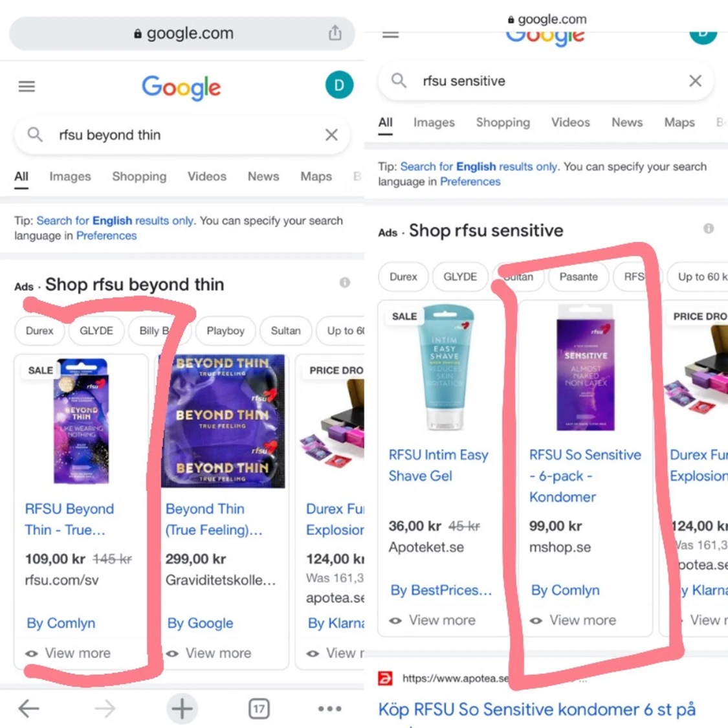728x728 pixels.
Task: Go back with the browser back arrow
Action: tap(28, 709)
